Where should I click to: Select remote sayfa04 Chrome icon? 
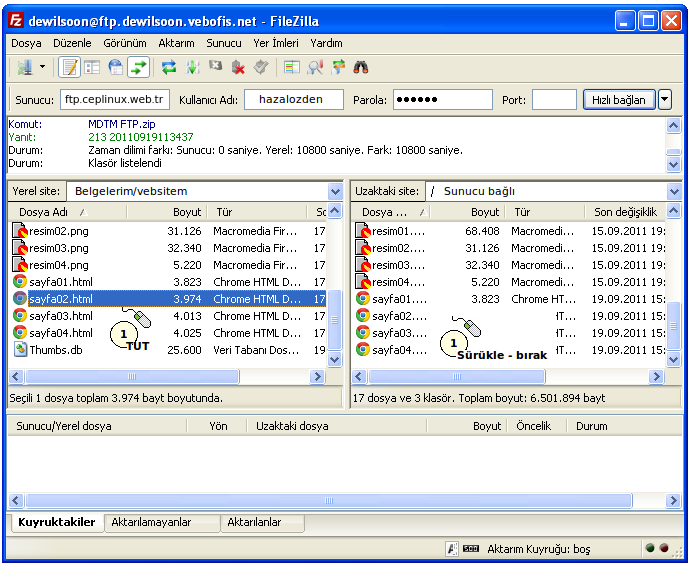[363, 350]
